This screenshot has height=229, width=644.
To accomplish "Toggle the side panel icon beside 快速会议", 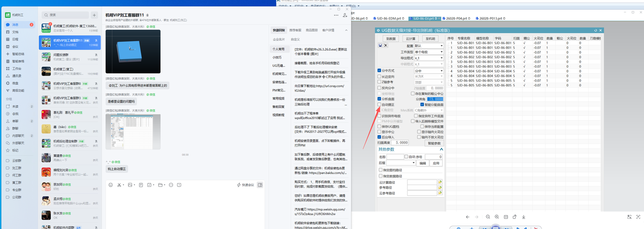I will [260, 185].
